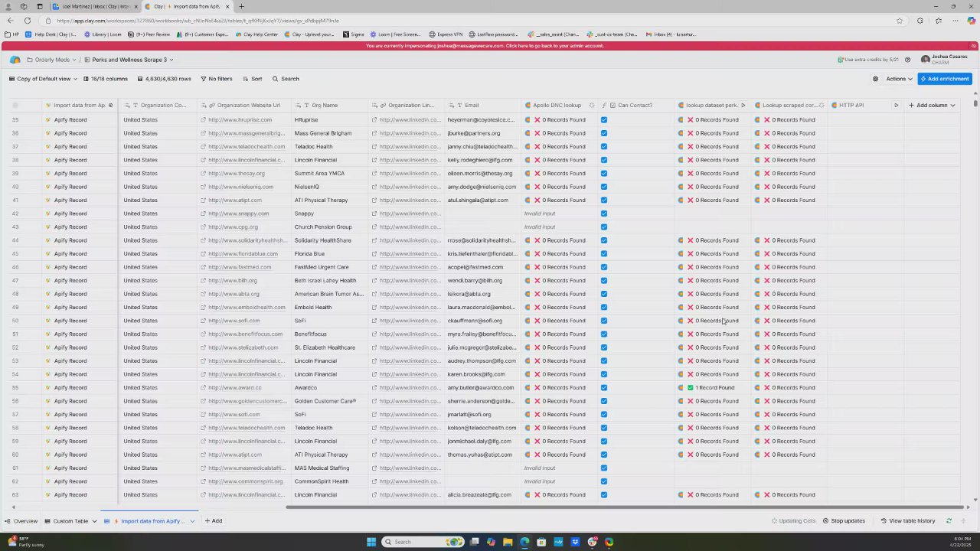Switch to the Custom Table tab
Screen dimensions: 980x551
(x=66, y=521)
